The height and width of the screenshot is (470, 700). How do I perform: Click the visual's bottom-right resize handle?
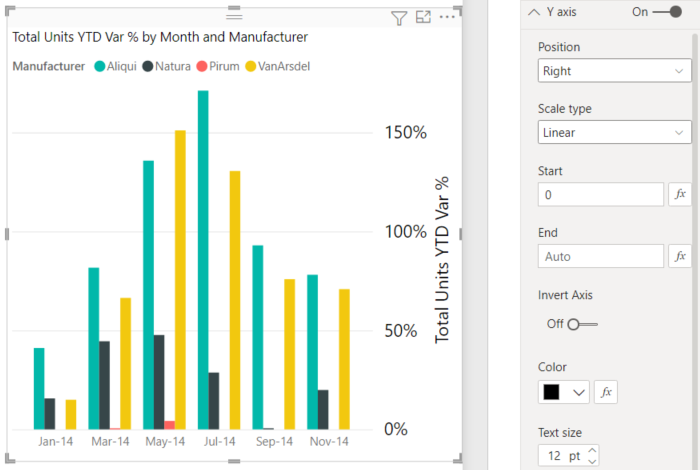pos(458,459)
